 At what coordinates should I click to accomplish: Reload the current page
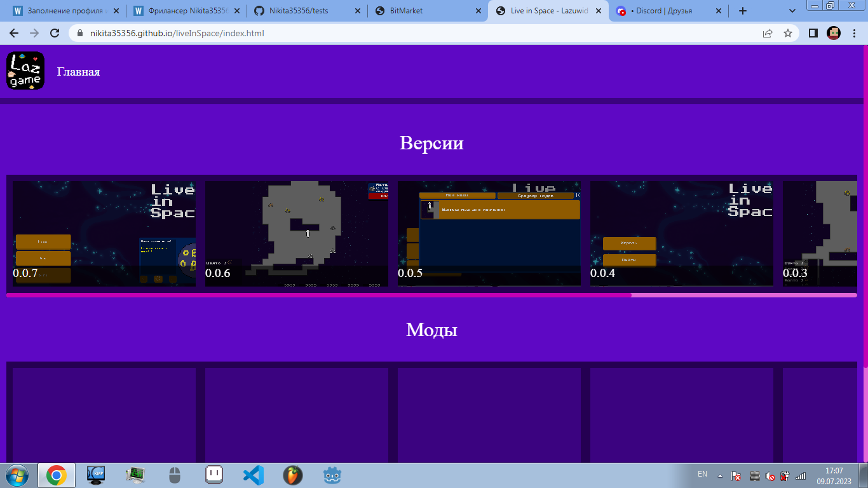(x=55, y=33)
